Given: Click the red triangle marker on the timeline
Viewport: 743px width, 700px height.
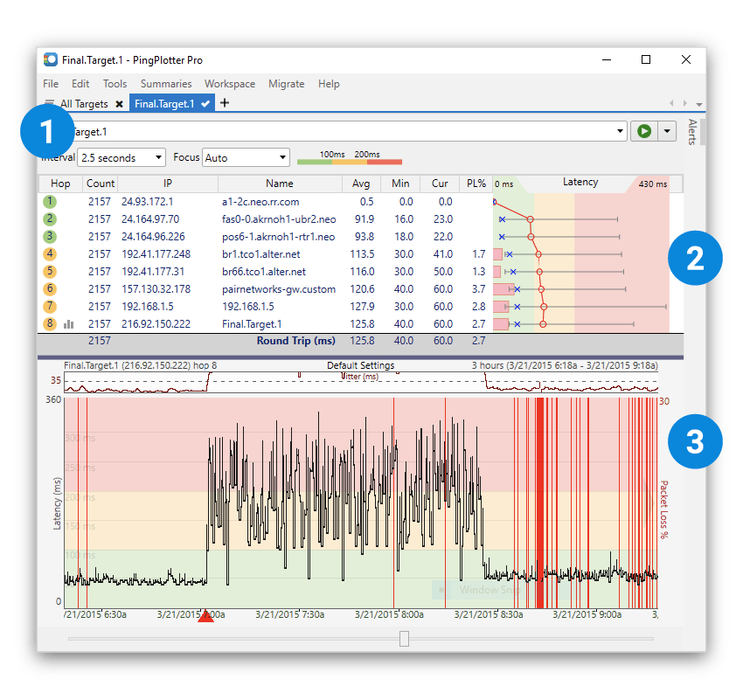Looking at the screenshot, I should [x=206, y=616].
